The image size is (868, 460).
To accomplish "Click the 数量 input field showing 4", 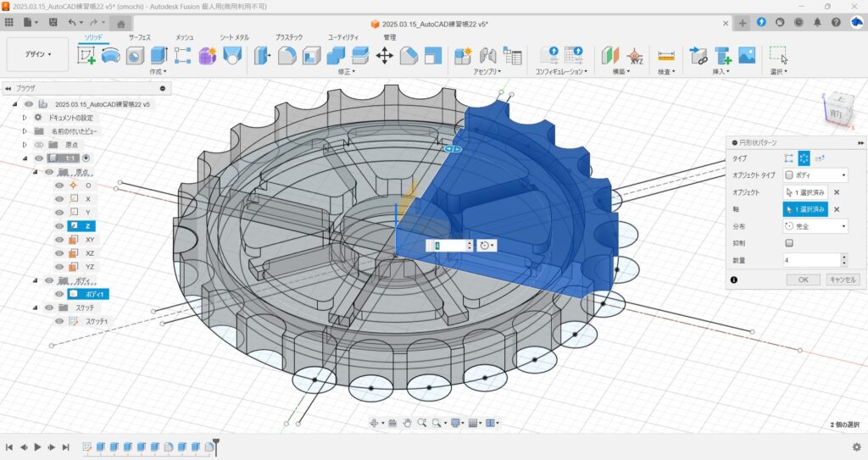I will 810,260.
